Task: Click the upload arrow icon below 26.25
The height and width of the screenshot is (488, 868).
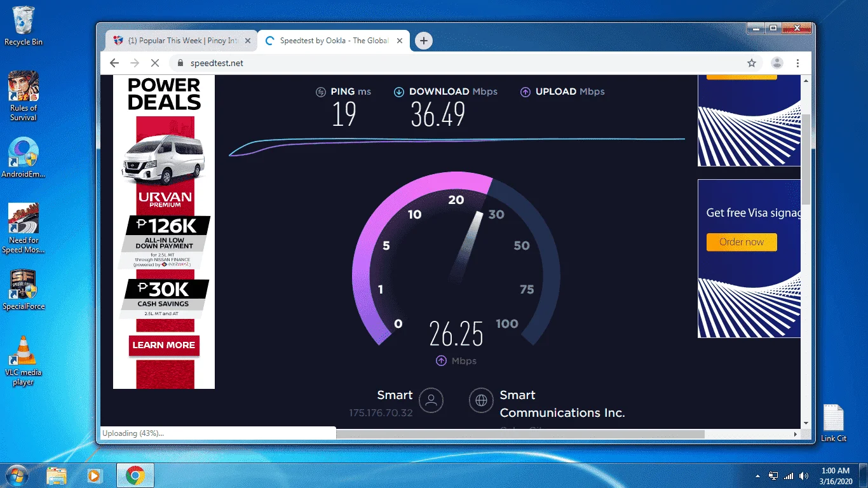Action: point(441,361)
